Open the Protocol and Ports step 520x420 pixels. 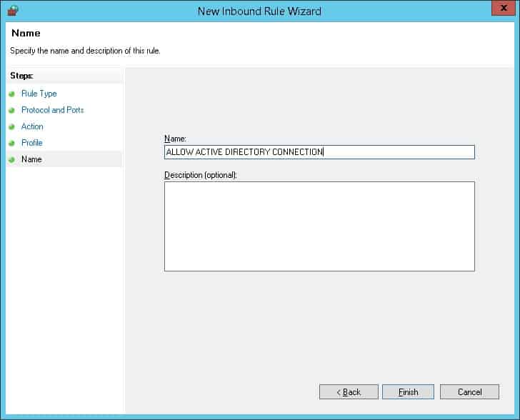[52, 110]
